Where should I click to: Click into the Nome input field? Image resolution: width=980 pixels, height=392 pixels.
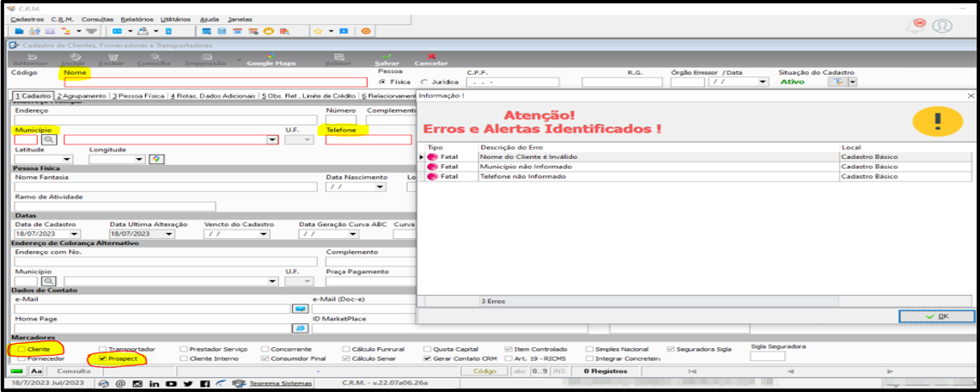tap(216, 82)
